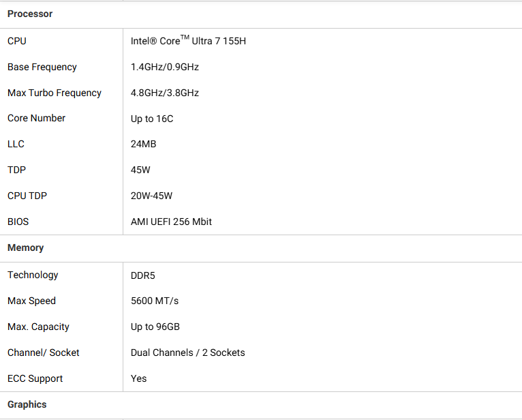The width and height of the screenshot is (522, 420).
Task: Select the Up to 16C value
Action: coord(152,119)
